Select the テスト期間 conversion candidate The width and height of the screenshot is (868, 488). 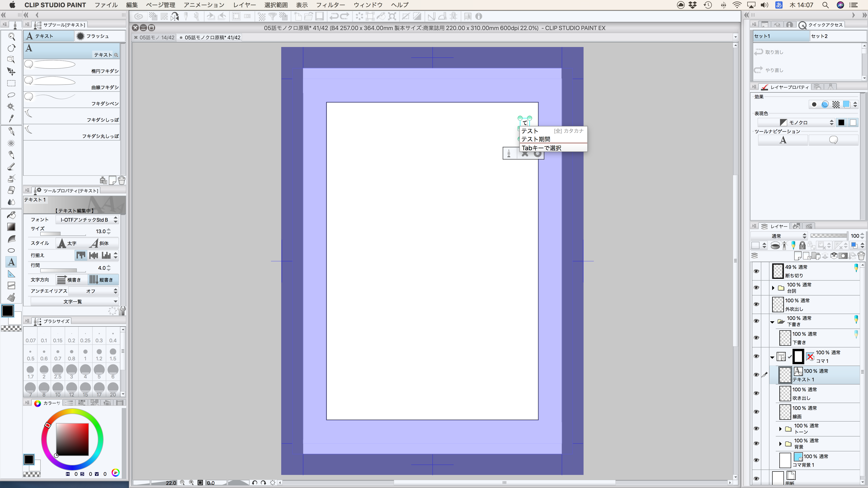click(x=536, y=139)
